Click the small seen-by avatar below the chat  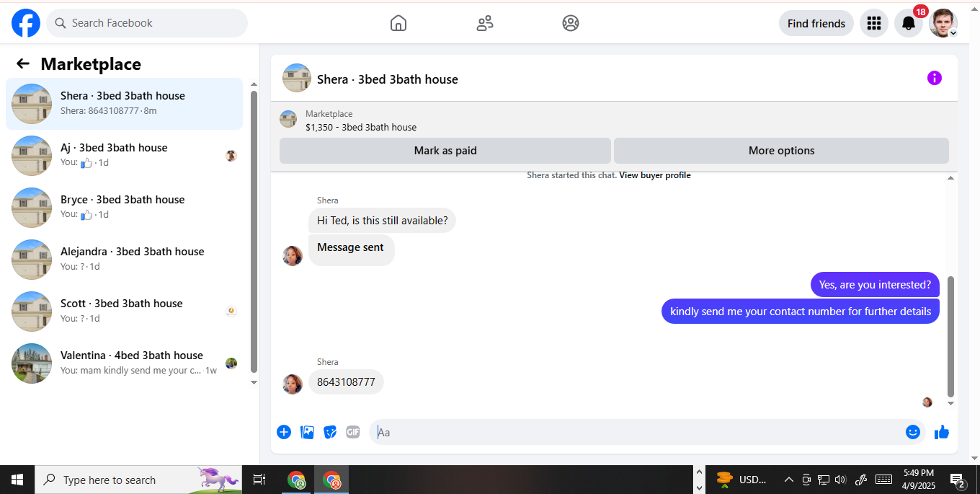click(927, 402)
